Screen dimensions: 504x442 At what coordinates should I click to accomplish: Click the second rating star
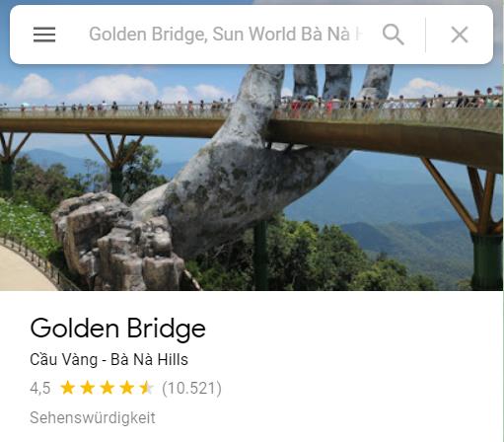(x=88, y=388)
